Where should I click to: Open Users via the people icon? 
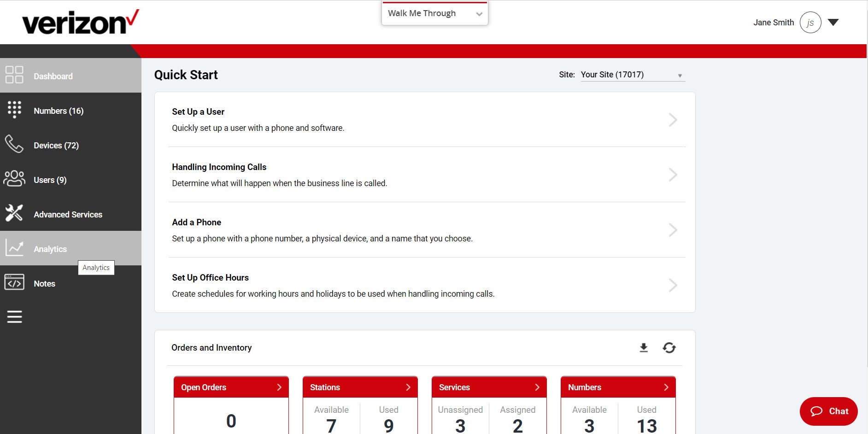click(x=14, y=179)
